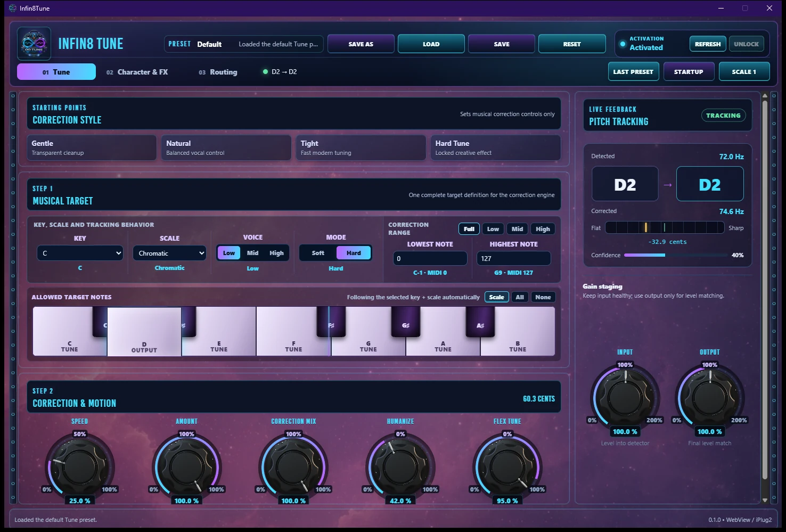Click the right panel vertical scrollbar

tap(765, 290)
